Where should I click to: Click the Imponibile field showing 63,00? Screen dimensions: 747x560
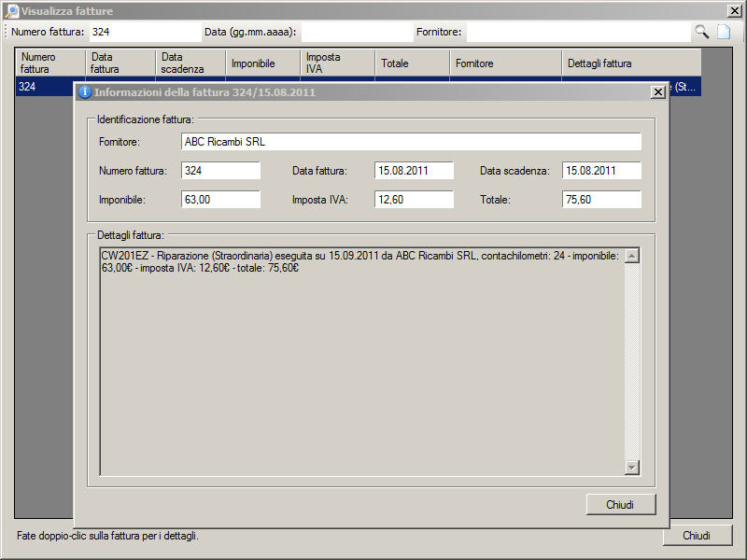[x=220, y=200]
